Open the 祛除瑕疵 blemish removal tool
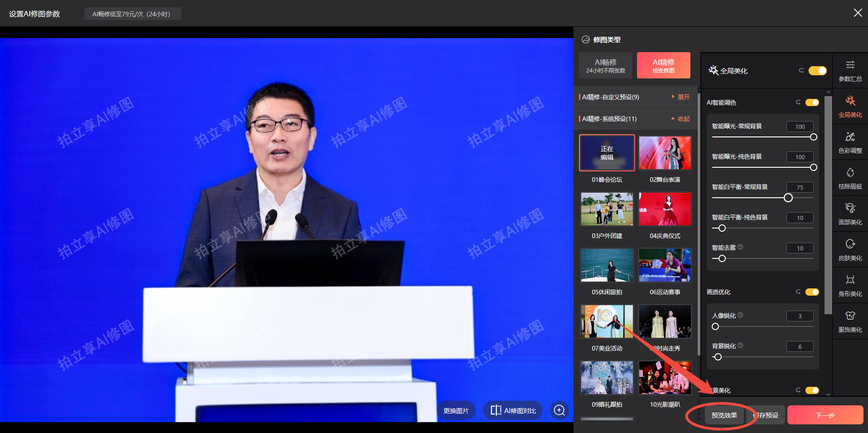This screenshot has width=868, height=433. 850,178
